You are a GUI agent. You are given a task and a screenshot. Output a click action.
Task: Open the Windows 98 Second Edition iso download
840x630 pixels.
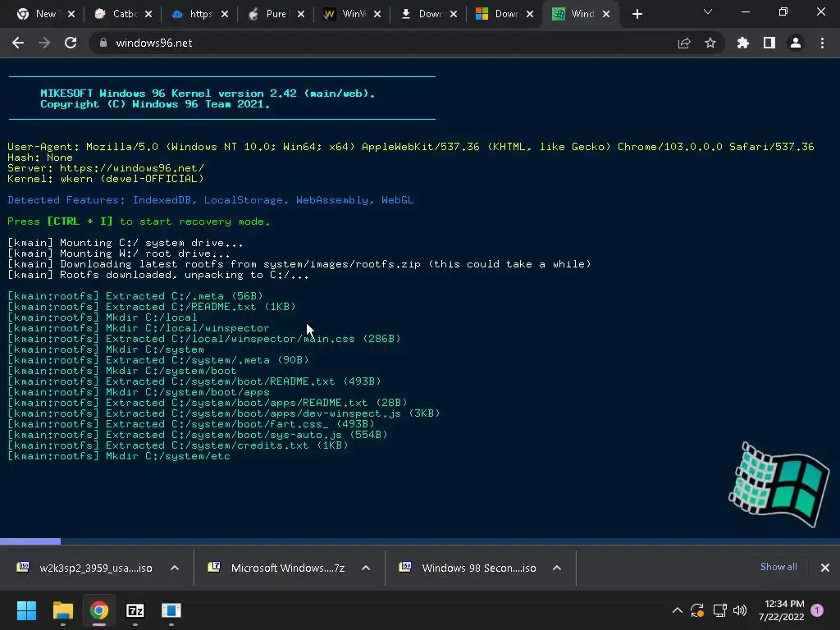pos(468,568)
